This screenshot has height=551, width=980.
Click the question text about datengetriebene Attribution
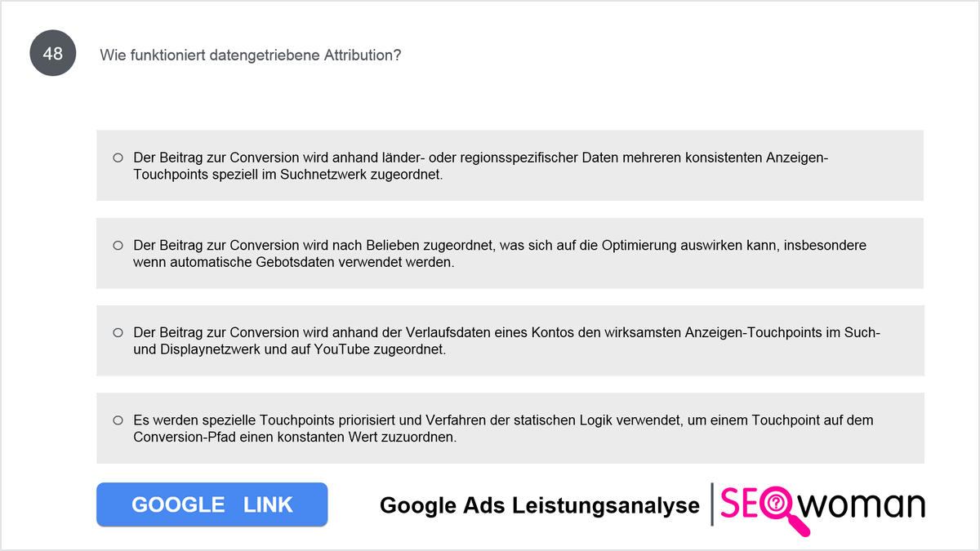250,56
